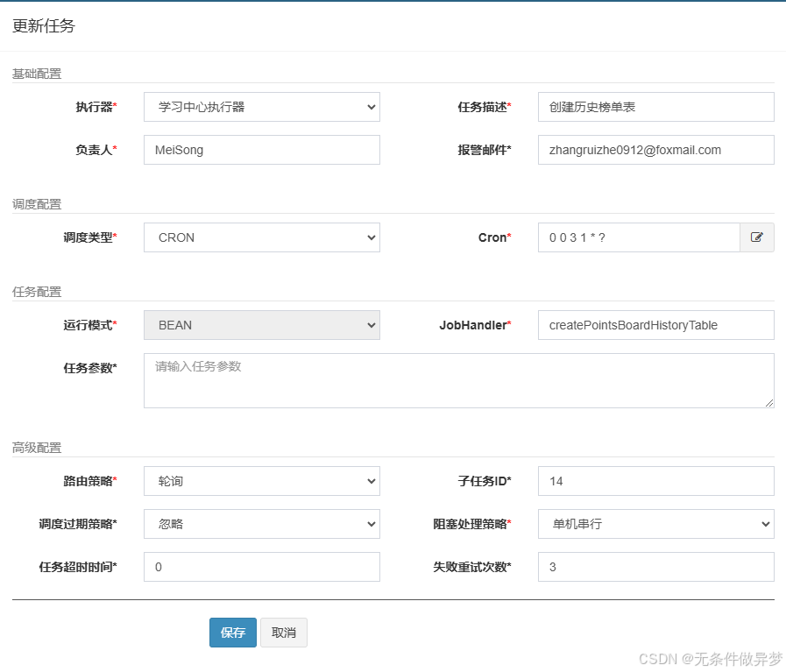Expand the 阻塞处理策略 单机串行 dropdown
Viewport: 786px width, 672px height.
click(656, 524)
